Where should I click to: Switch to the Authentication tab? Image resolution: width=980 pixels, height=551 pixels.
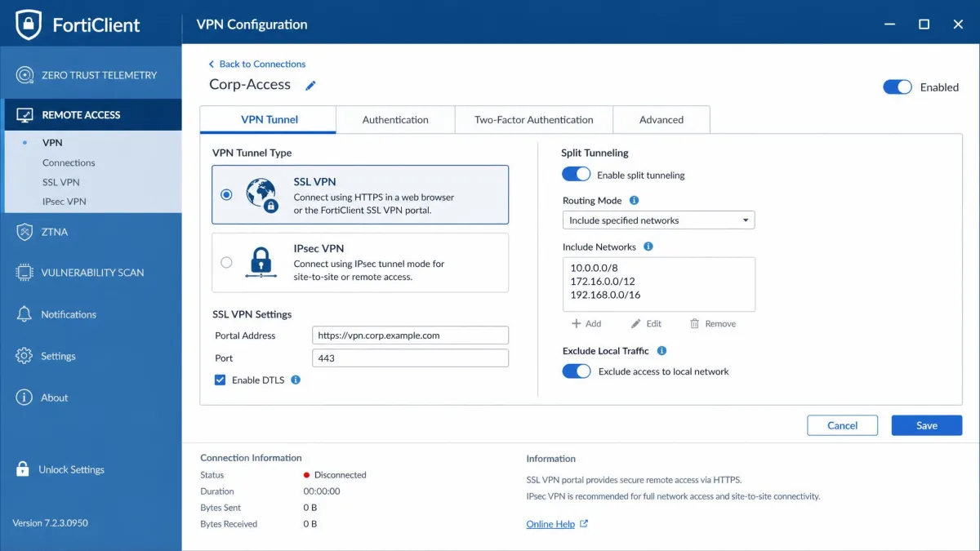pyautogui.click(x=395, y=119)
